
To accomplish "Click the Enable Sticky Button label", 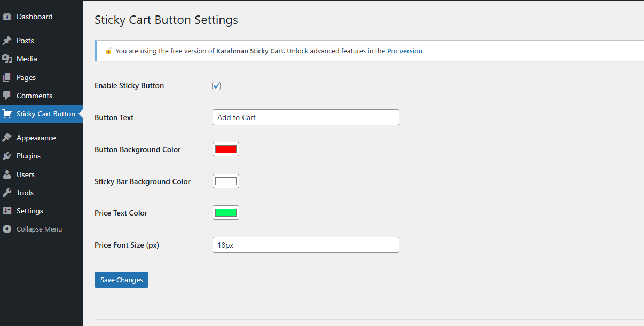I will pos(129,85).
